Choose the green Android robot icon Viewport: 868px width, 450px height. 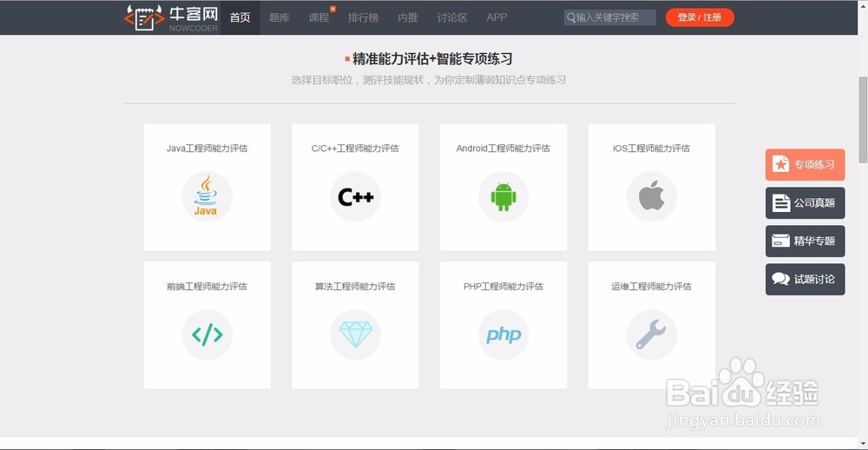(503, 196)
